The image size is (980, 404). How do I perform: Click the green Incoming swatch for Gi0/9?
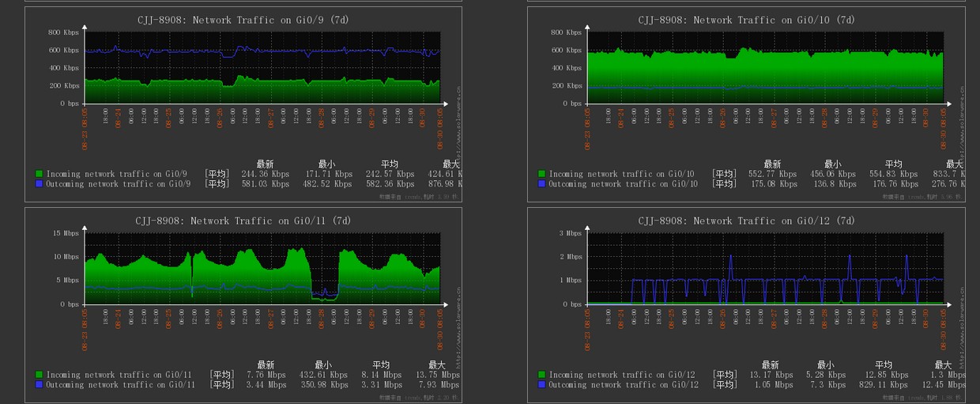click(39, 174)
